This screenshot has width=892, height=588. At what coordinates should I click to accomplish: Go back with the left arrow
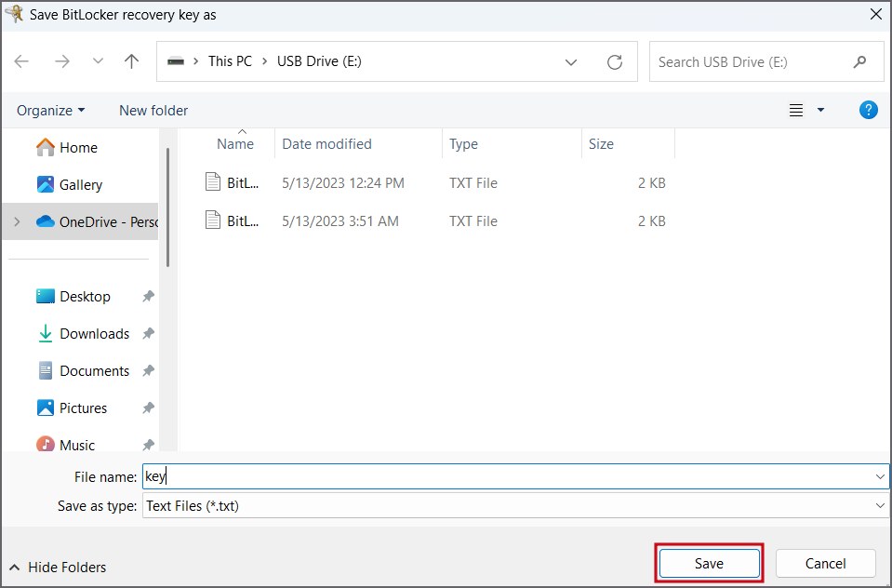pyautogui.click(x=21, y=61)
